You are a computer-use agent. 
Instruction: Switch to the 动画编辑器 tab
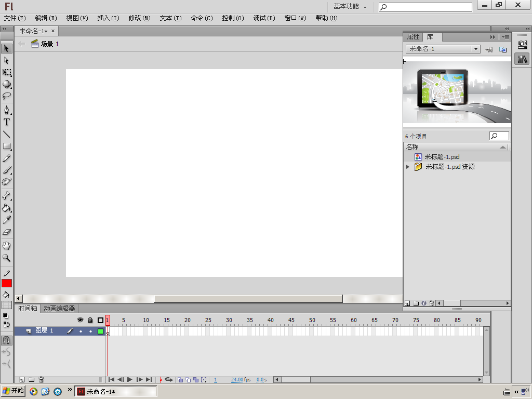59,309
